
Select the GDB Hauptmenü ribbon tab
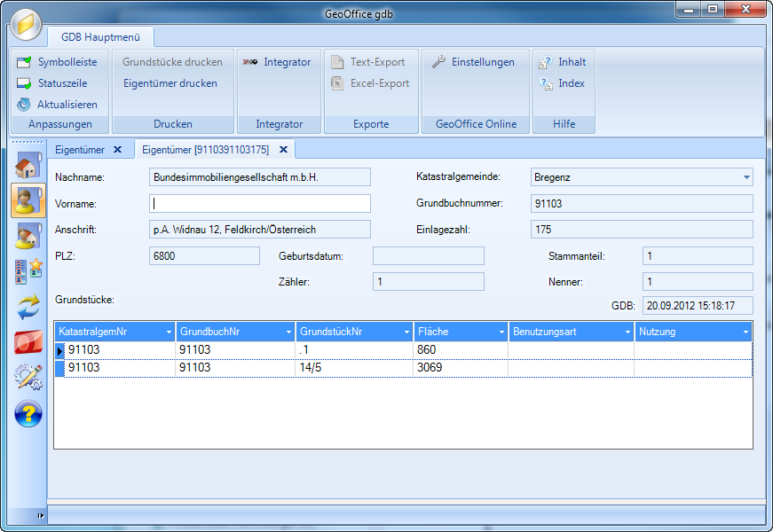(100, 37)
